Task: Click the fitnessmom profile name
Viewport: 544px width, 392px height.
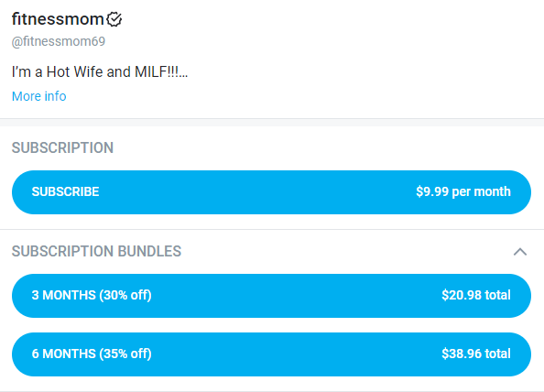Action: (x=58, y=18)
